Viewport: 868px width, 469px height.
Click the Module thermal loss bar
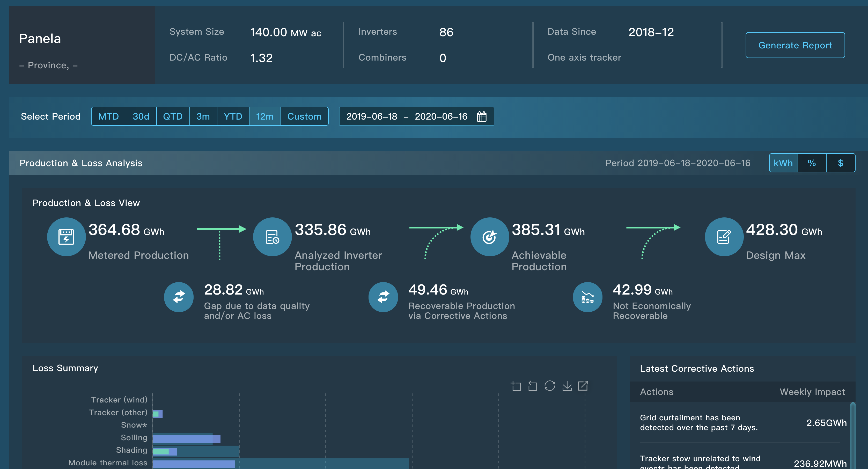[x=194, y=464]
